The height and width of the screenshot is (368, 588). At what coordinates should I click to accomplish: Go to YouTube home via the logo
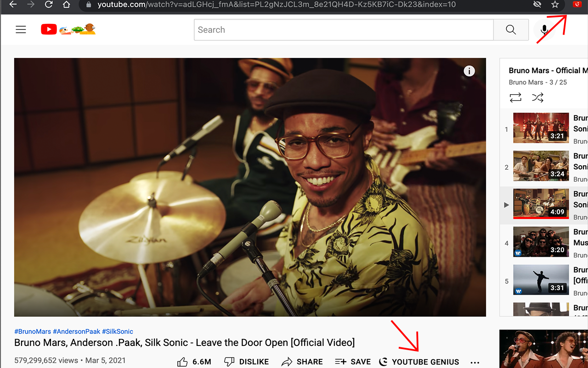pyautogui.click(x=49, y=29)
